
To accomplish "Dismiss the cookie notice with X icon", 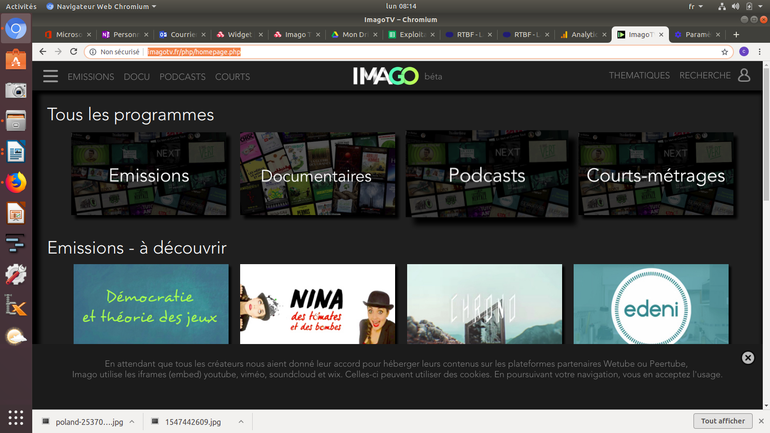I will 747,358.
